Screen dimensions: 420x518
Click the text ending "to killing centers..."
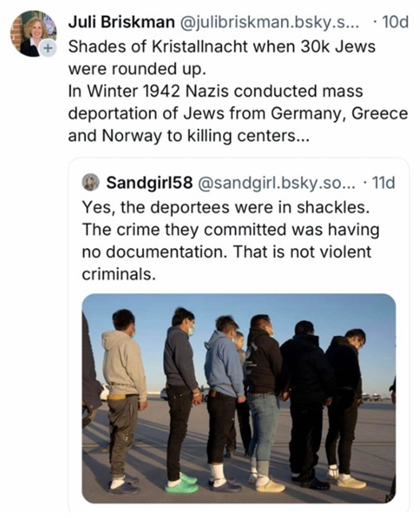pyautogui.click(x=188, y=136)
